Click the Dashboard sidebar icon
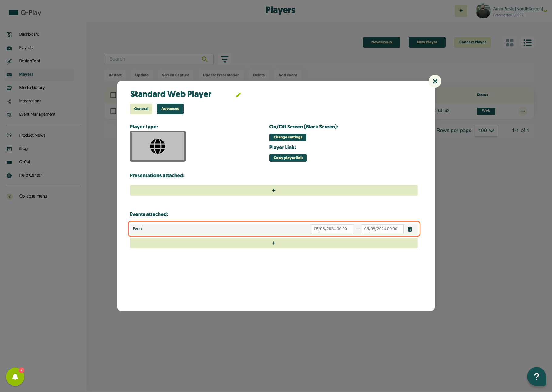Viewport: 552px width, 392px height. click(9, 35)
